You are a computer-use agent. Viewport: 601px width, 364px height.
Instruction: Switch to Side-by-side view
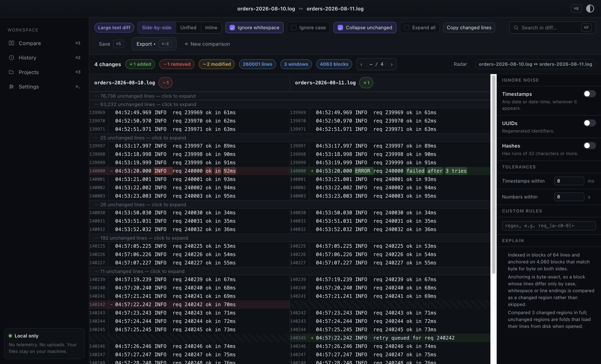tap(157, 28)
